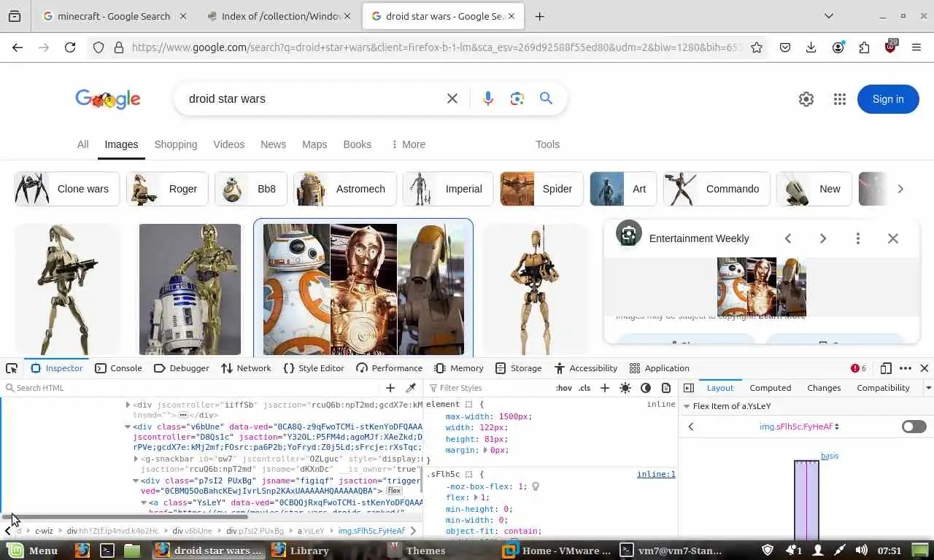Screen dimensions: 934x560
Task: Collapse the 'Flex Item of a.YsLeY' section
Action: click(686, 406)
